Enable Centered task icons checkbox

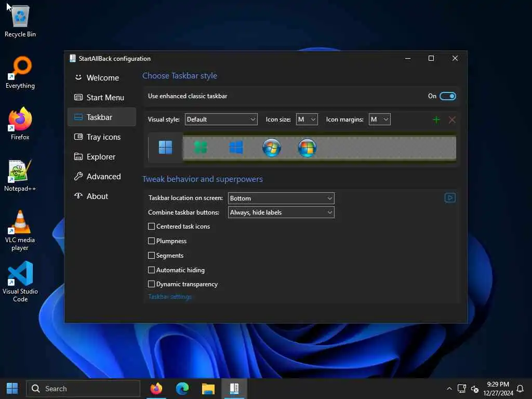click(x=151, y=227)
